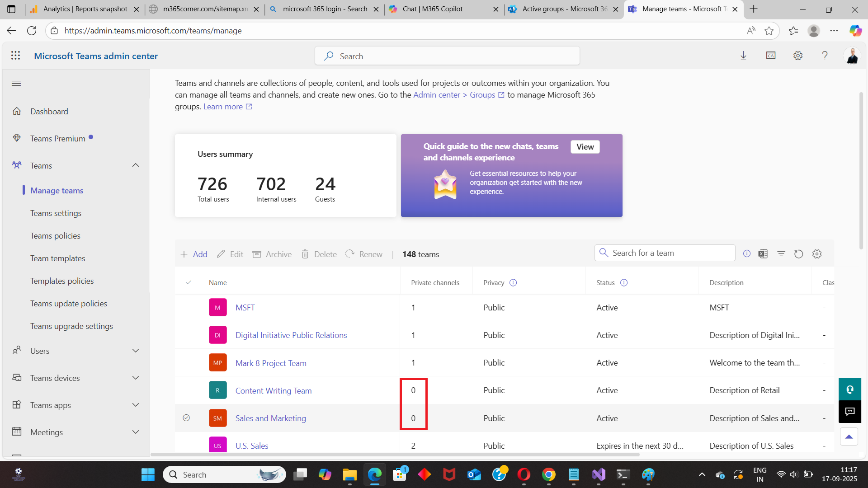The image size is (868, 488).
Task: Click the Export to Excel icon
Action: coord(763,254)
